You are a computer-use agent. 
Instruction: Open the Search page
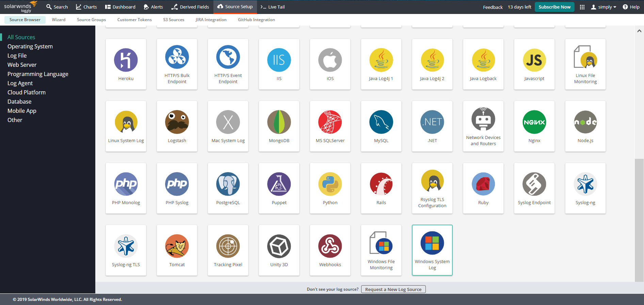point(57,7)
